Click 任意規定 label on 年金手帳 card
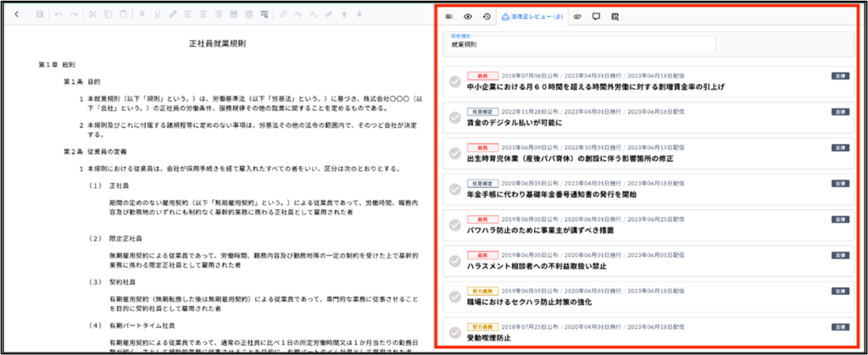Image resolution: width=868 pixels, height=355 pixels. tap(482, 183)
